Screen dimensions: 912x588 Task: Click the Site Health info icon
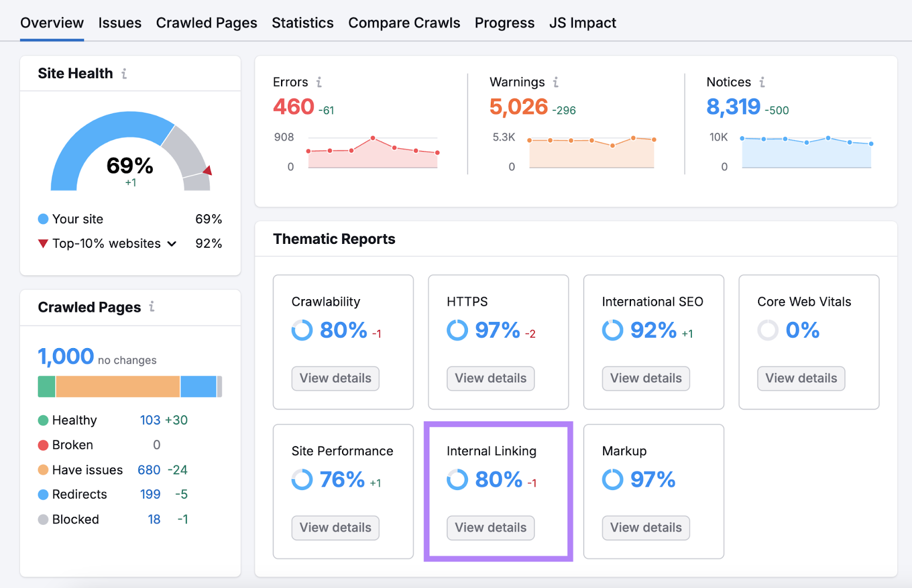point(124,73)
